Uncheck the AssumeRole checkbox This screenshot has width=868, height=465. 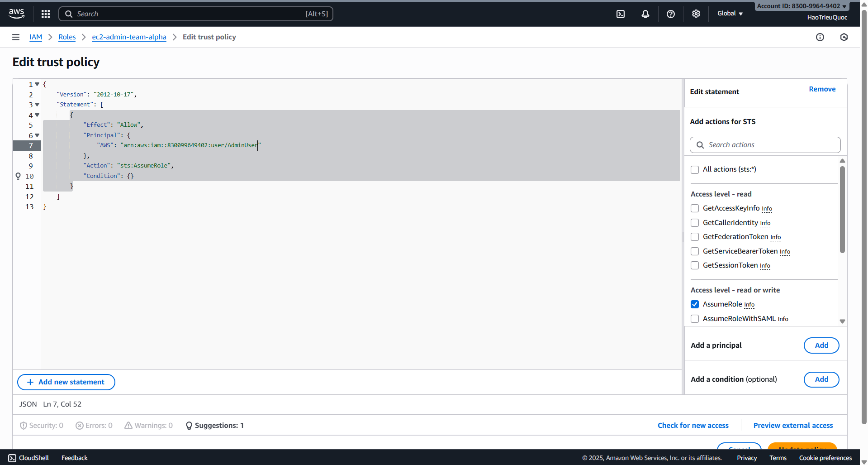pyautogui.click(x=695, y=304)
